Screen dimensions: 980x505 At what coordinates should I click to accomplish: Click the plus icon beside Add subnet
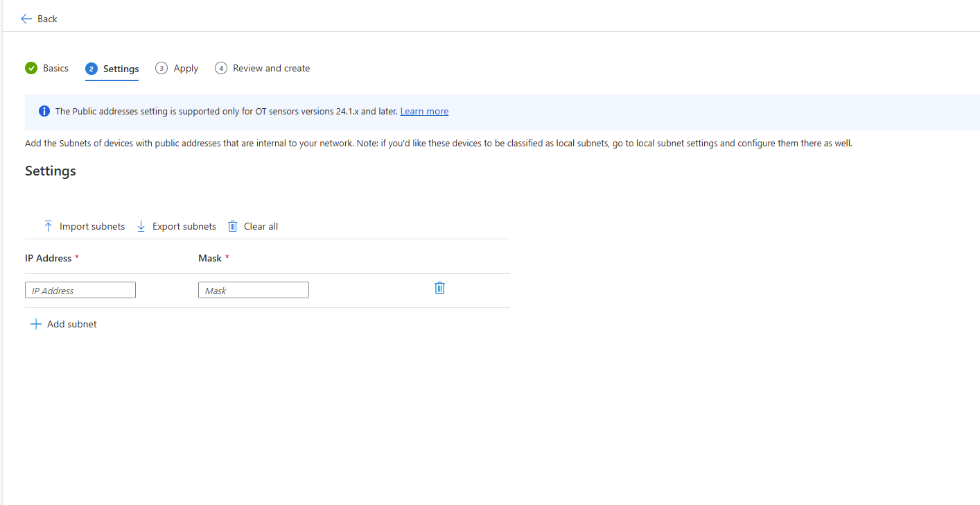point(36,324)
